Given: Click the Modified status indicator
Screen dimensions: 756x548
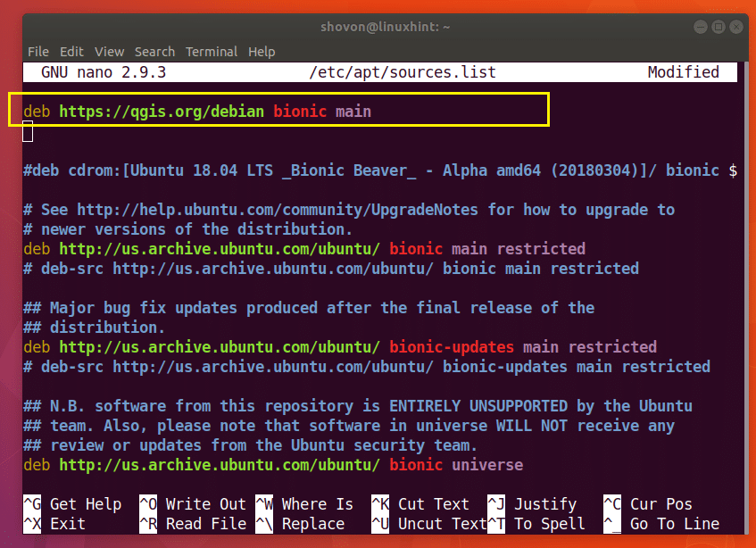Looking at the screenshot, I should (683, 72).
